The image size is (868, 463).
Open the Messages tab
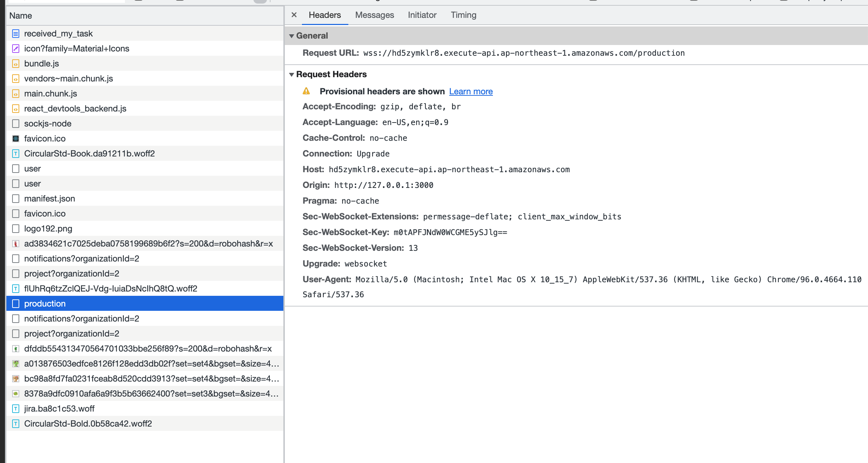(x=374, y=15)
